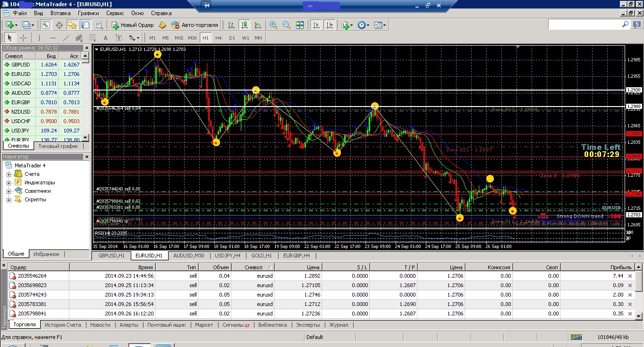Switch chart to candlestick mode
Viewport: 644px width, 347px height.
coord(245,25)
